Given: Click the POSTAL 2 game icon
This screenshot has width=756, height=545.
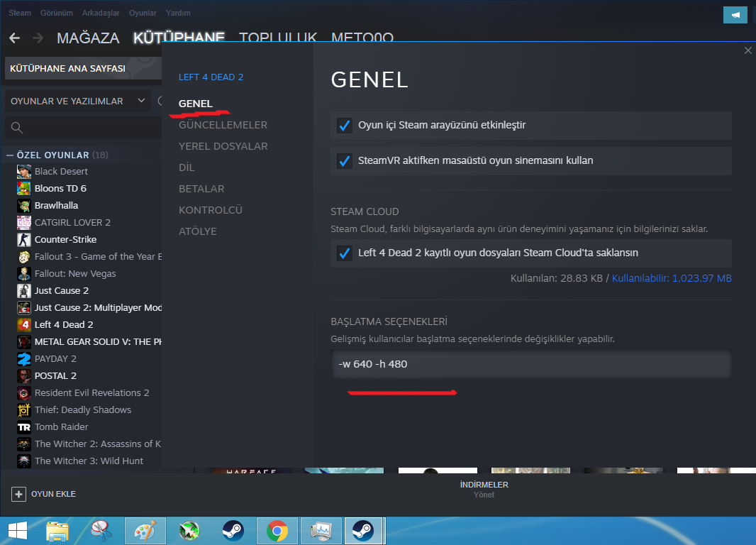Looking at the screenshot, I should point(23,375).
